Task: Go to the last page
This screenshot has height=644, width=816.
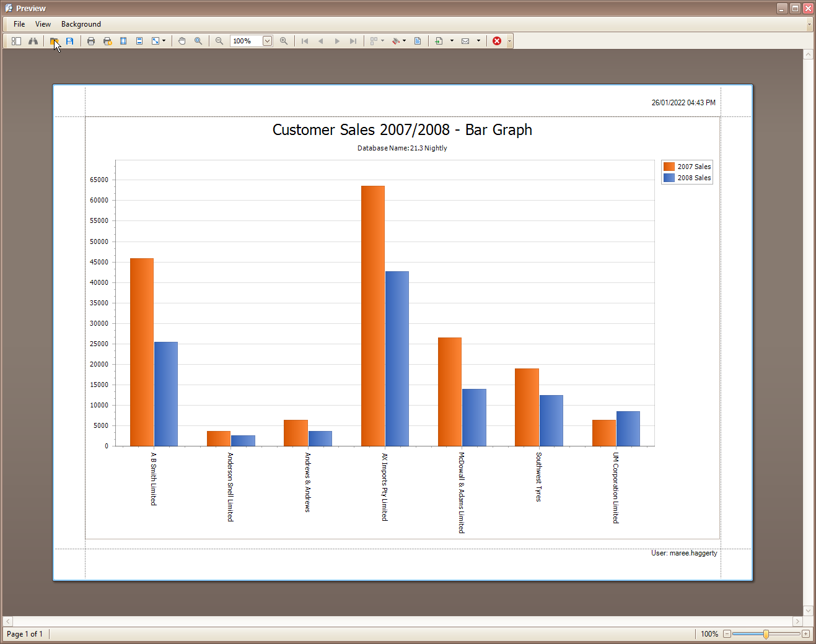Action: (x=353, y=41)
